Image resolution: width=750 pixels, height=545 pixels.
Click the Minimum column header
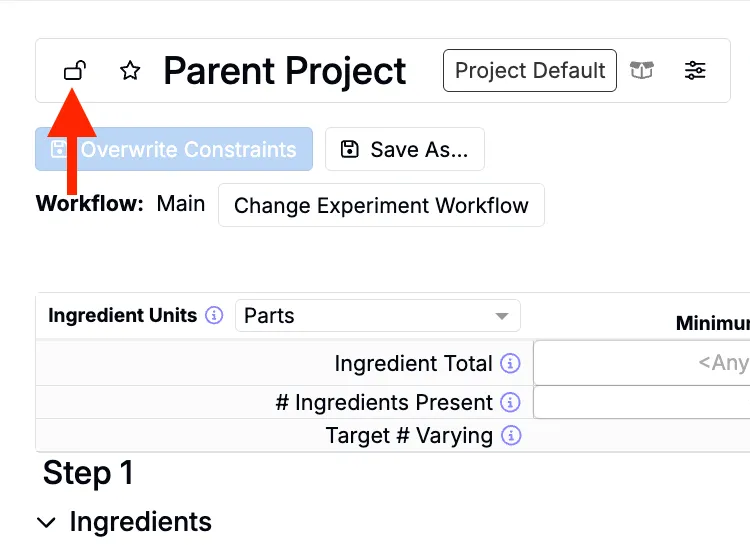[712, 323]
